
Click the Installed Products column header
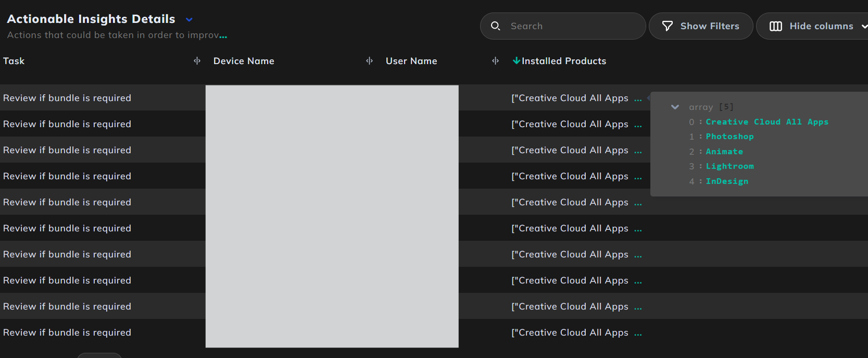point(564,61)
